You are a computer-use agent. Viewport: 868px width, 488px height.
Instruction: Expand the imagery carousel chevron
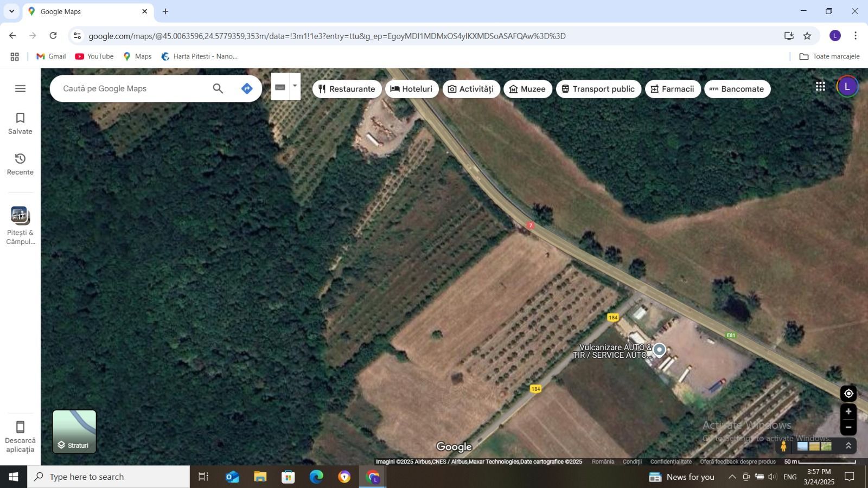coord(848,445)
